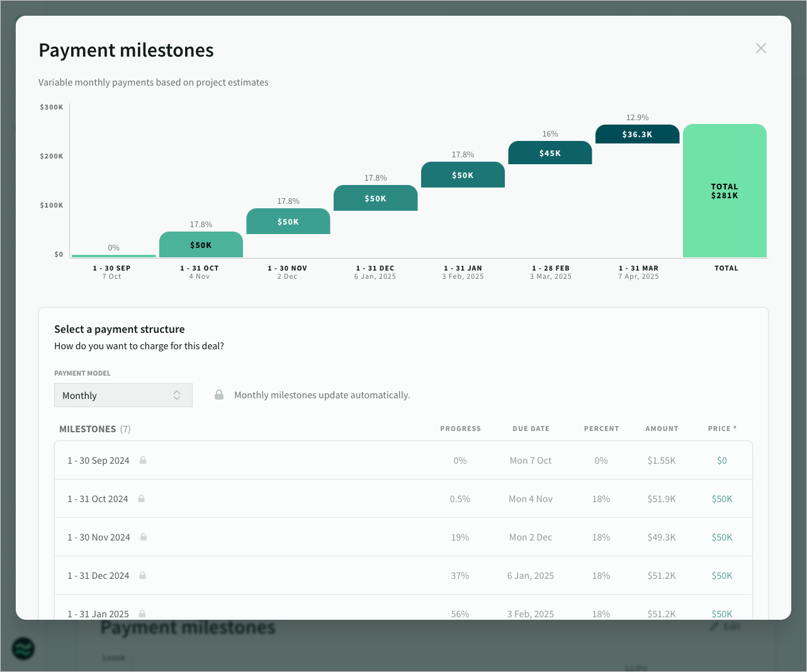Click the PERCENT column header
The image size is (807, 672).
coord(601,428)
